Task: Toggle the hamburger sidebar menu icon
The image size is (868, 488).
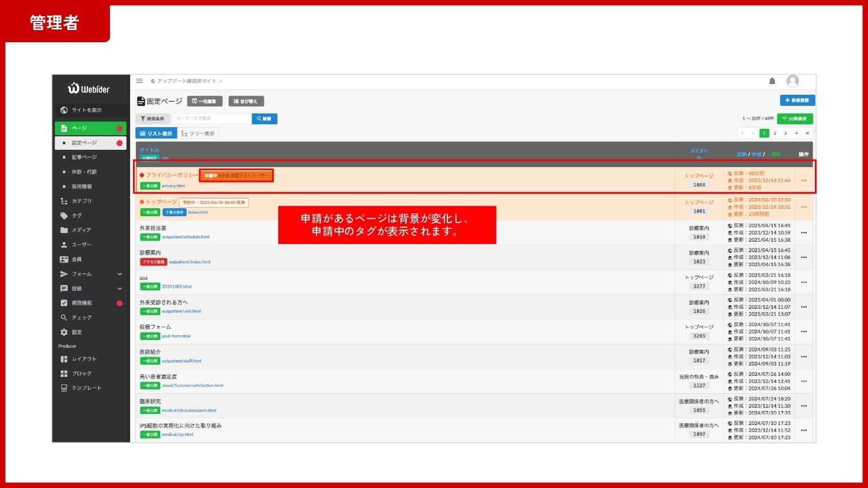Action: (x=139, y=81)
